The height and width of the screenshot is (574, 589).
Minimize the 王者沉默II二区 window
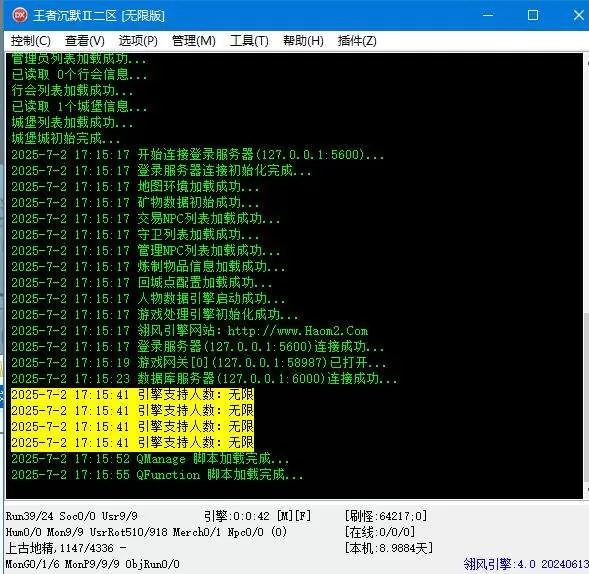(488, 15)
